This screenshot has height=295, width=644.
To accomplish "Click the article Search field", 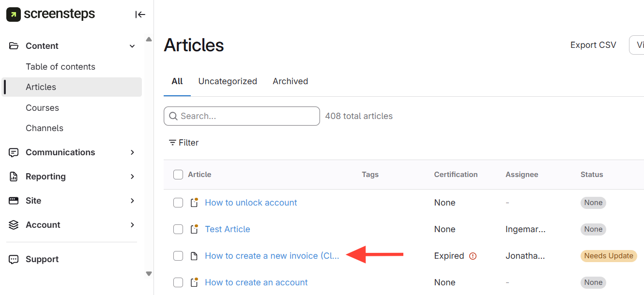I will coord(247,116).
